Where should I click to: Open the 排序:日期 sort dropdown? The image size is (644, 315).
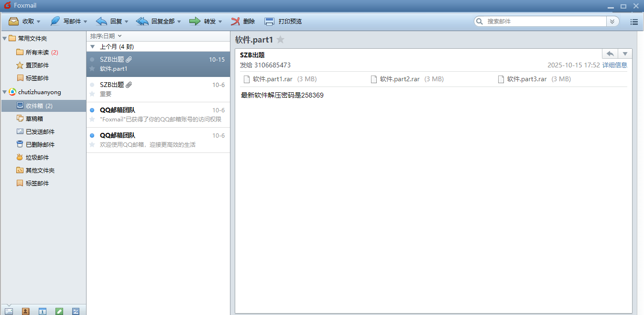pos(106,36)
